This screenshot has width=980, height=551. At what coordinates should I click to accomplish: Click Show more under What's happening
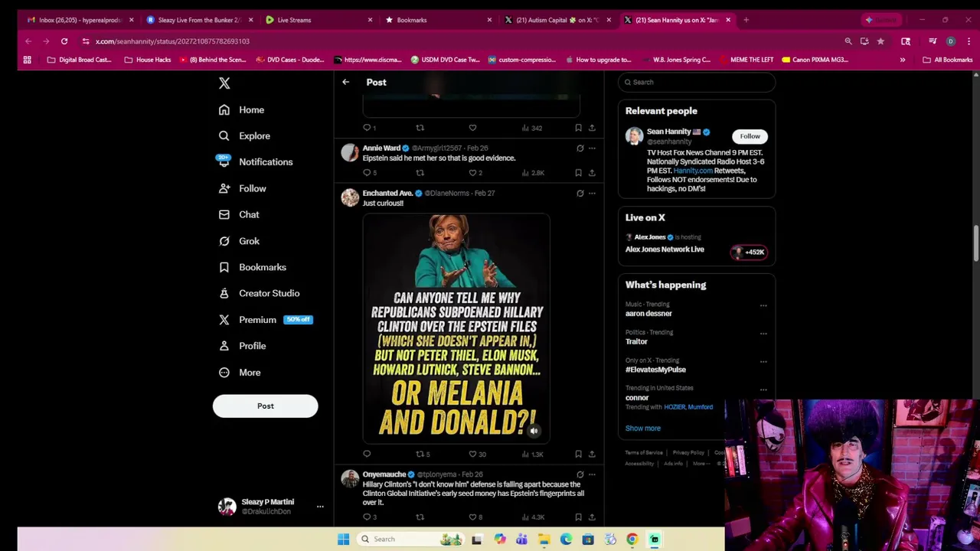coord(642,429)
